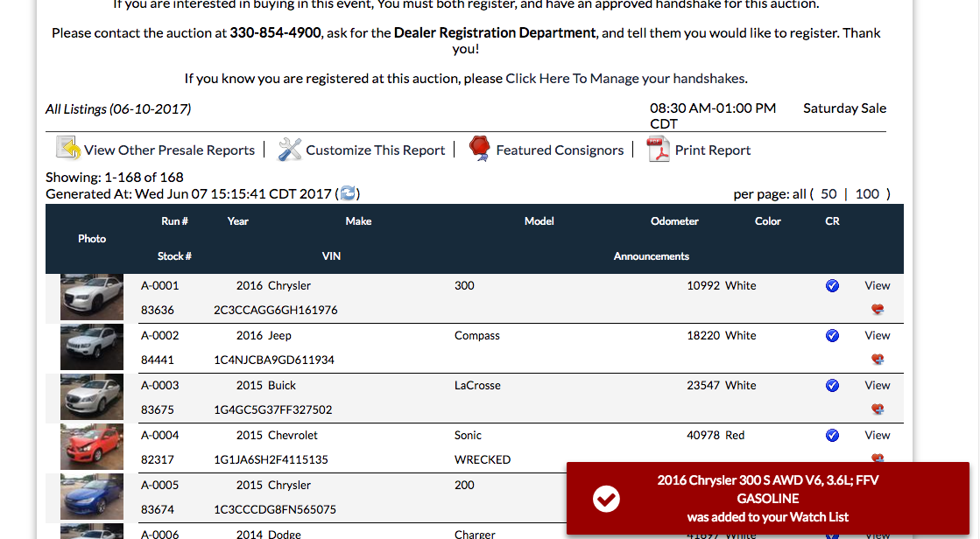This screenshot has width=980, height=539.
Task: Click the Customize This Report tools icon
Action: [289, 150]
